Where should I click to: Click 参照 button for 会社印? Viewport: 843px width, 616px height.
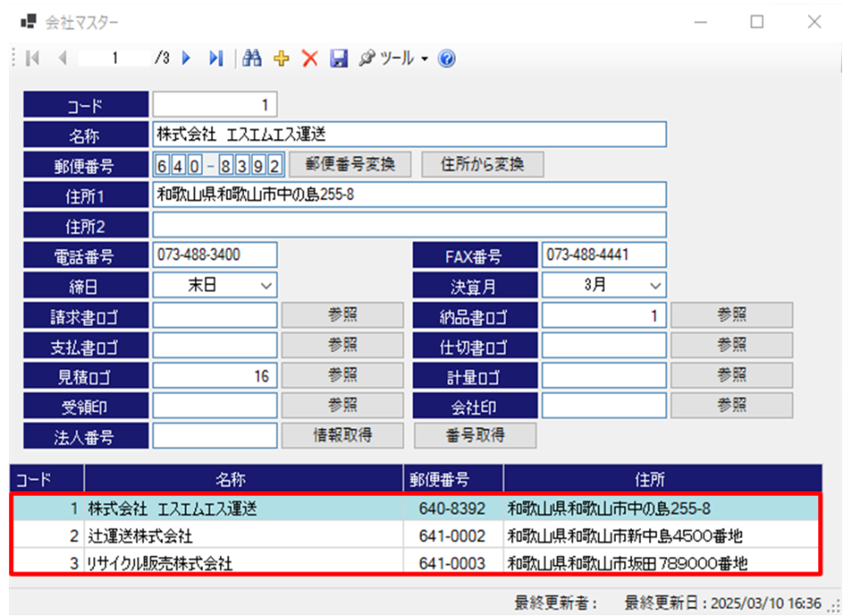732,405
